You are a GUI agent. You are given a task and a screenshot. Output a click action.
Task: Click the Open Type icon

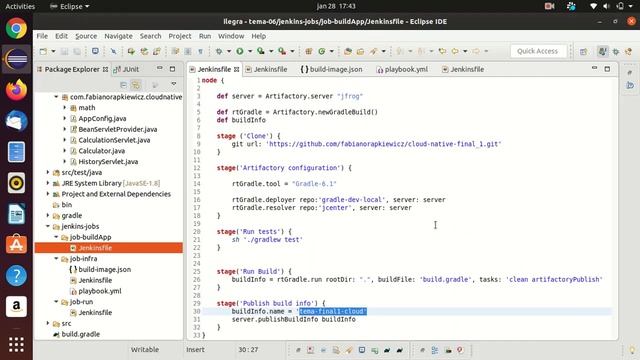pyautogui.click(x=347, y=51)
